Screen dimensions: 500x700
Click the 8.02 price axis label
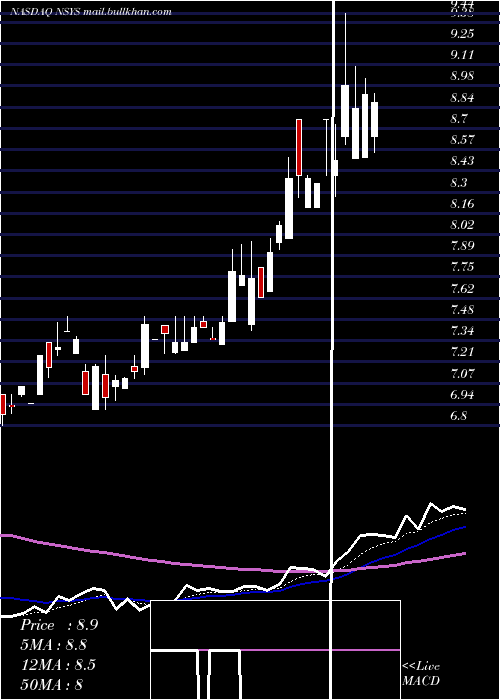pos(462,225)
